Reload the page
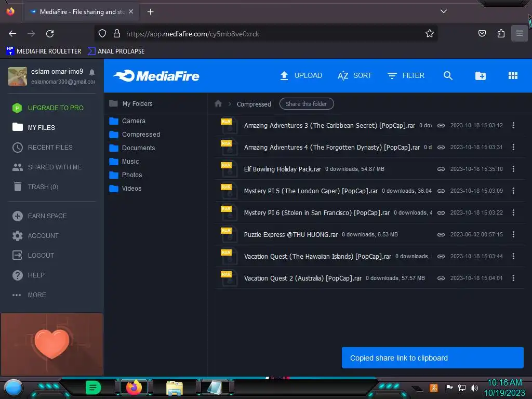Screen dimensions: 532x399 point(50,34)
